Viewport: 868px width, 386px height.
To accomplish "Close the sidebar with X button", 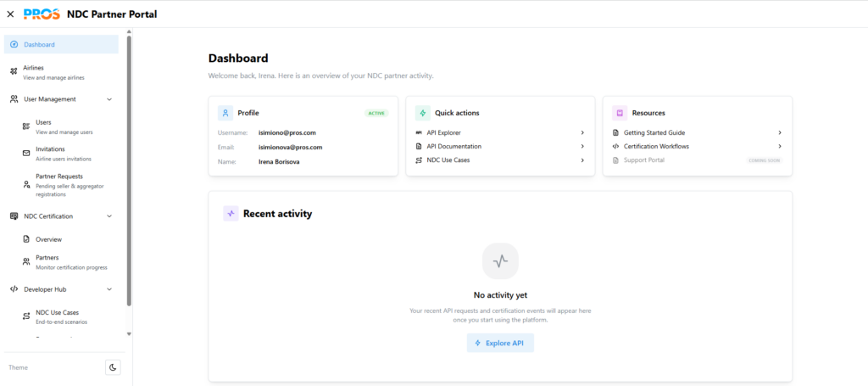I will (10, 14).
